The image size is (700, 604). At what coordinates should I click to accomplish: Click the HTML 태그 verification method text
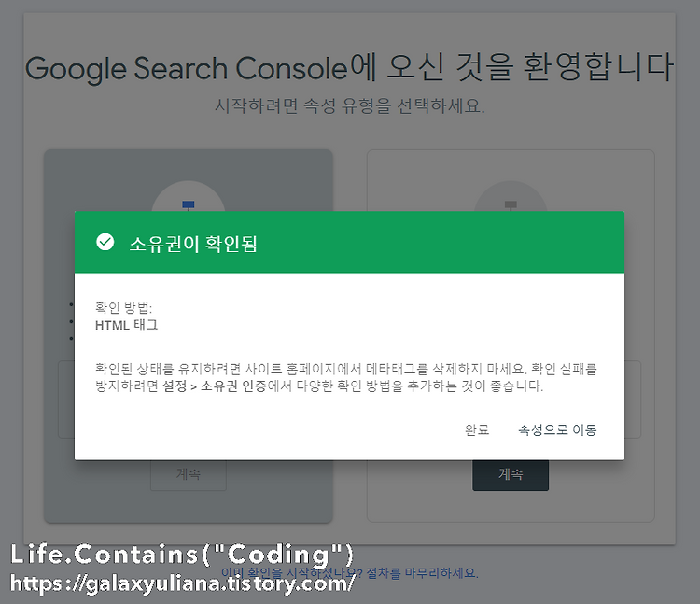[126, 325]
